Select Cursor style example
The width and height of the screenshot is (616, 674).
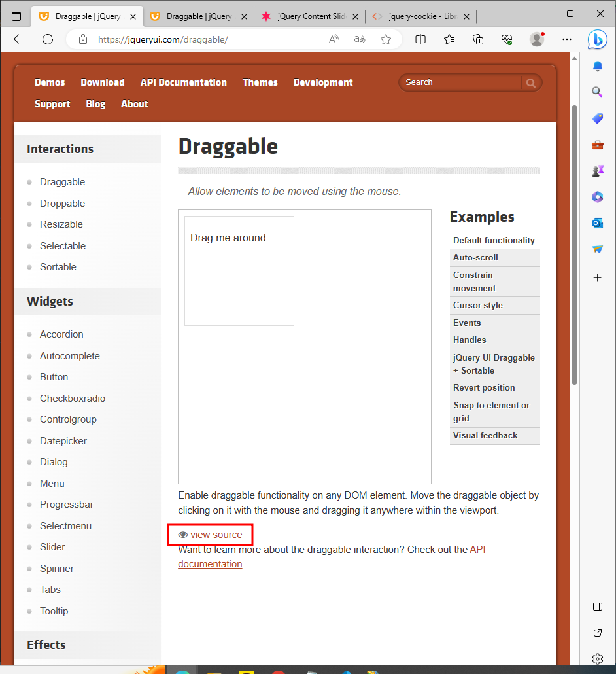(x=494, y=305)
